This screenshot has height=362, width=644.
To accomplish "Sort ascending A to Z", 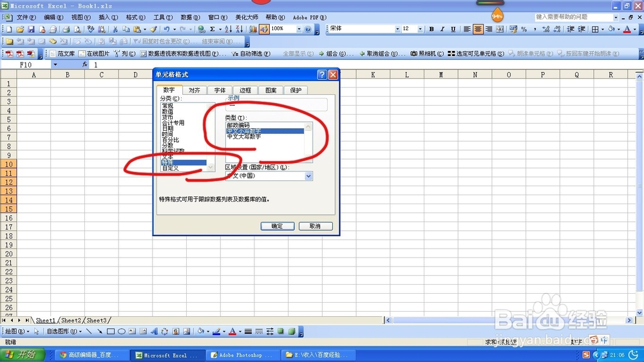I will click(229, 29).
